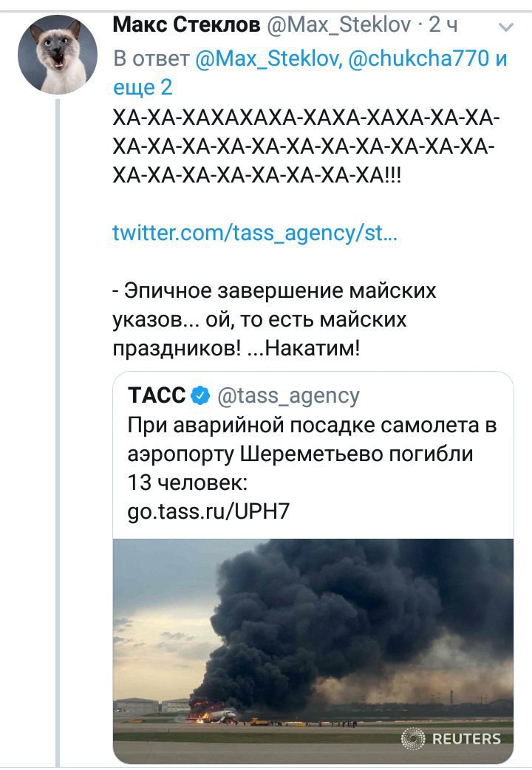
Task: Open the twitter.com/tass_agency link
Action: [255, 234]
